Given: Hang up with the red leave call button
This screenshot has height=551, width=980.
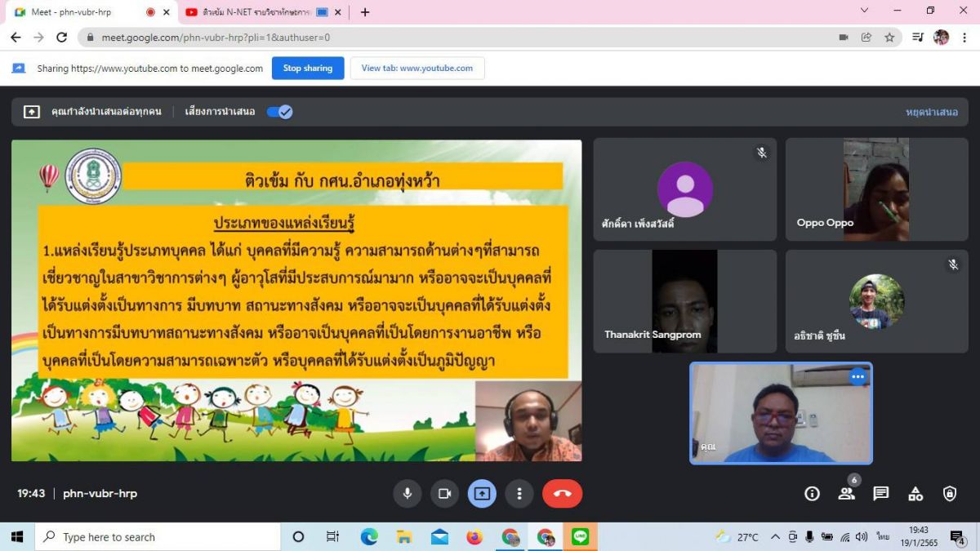Looking at the screenshot, I should [x=562, y=494].
